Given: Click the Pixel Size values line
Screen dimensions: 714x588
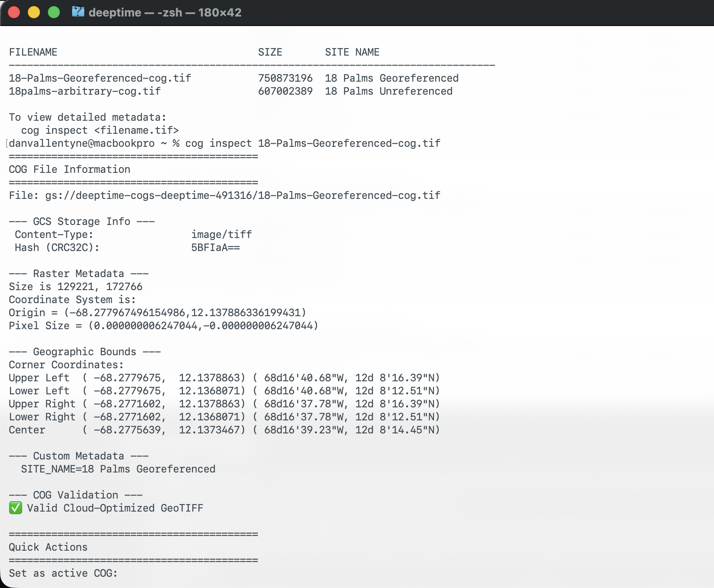Looking at the screenshot, I should [163, 326].
